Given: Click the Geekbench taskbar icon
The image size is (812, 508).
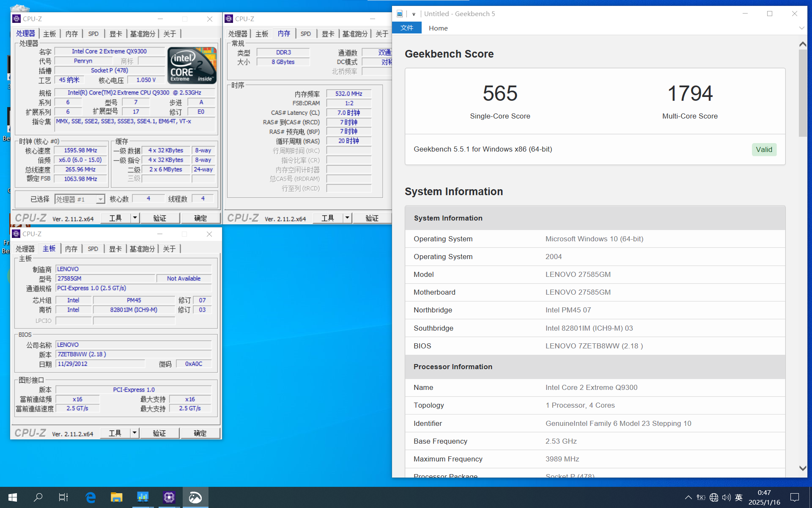Looking at the screenshot, I should point(195,497).
